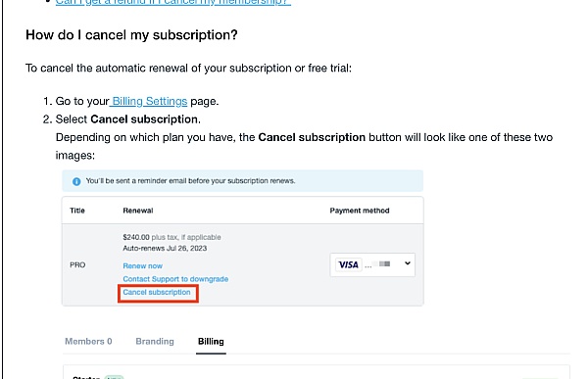Switch to the Members 0 tab

coord(88,342)
